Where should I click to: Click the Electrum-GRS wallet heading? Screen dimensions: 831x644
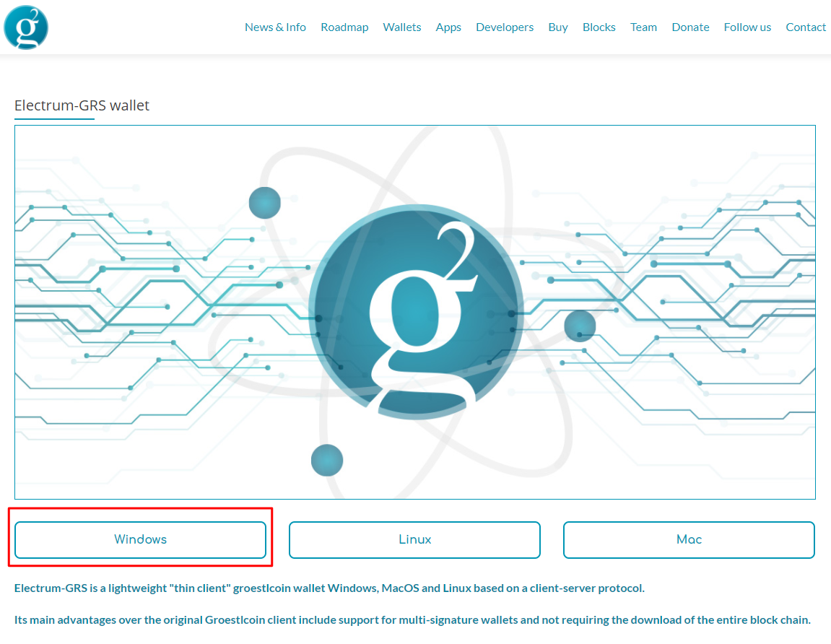[x=82, y=105]
